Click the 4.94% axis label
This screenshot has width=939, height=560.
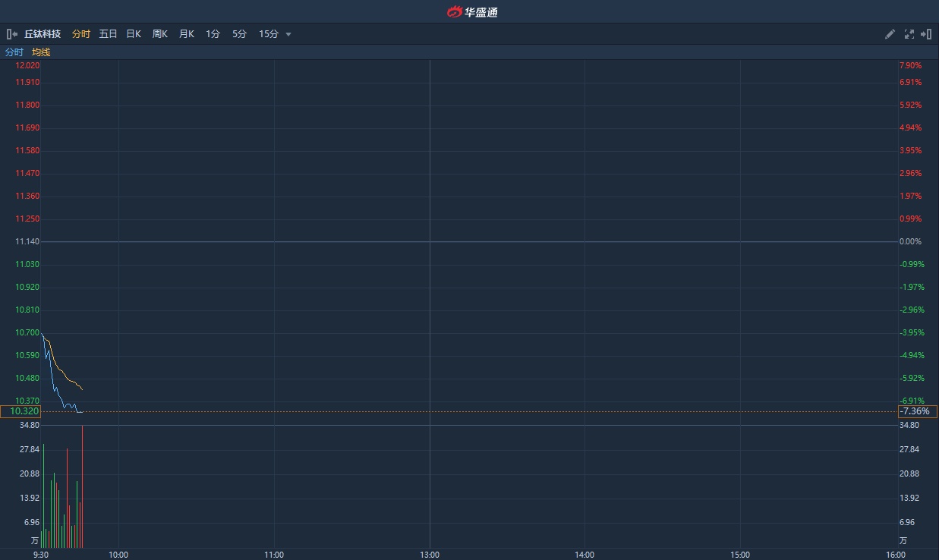[x=910, y=127]
